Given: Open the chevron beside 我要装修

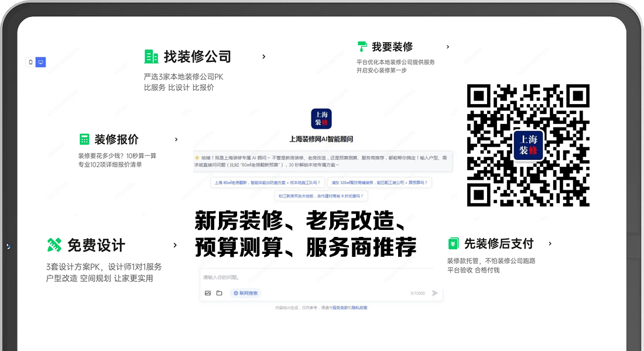Looking at the screenshot, I should tap(448, 47).
